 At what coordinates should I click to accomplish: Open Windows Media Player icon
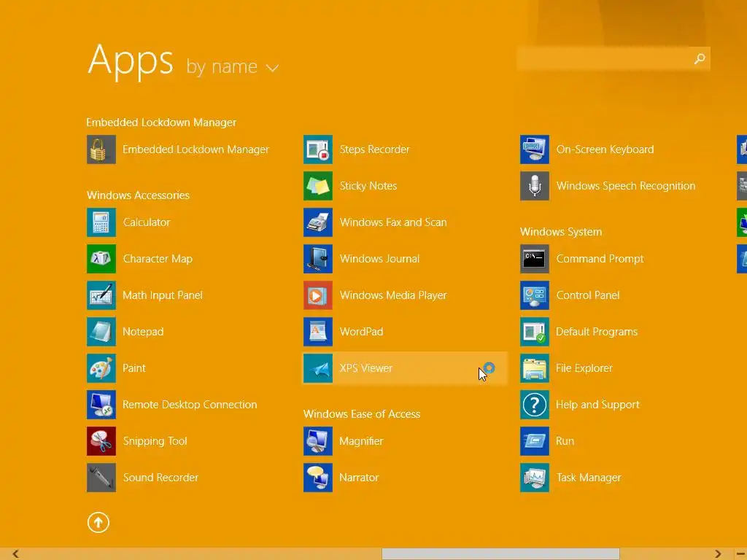(x=318, y=295)
